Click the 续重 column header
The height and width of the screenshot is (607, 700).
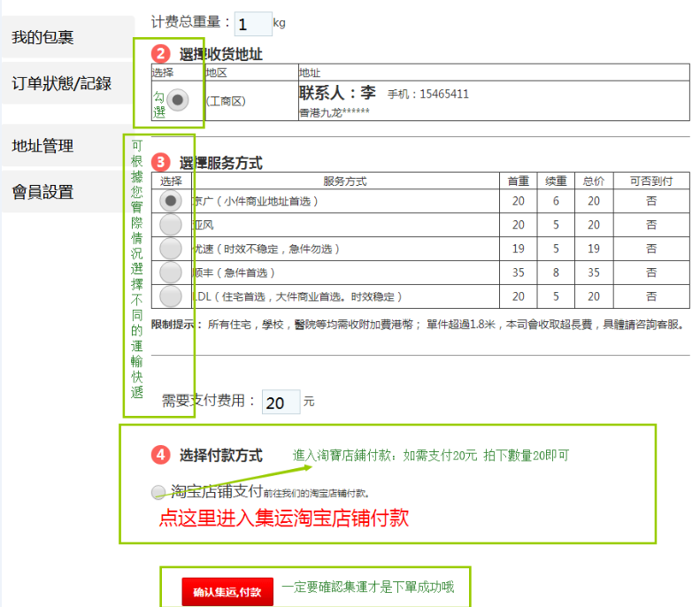556,181
